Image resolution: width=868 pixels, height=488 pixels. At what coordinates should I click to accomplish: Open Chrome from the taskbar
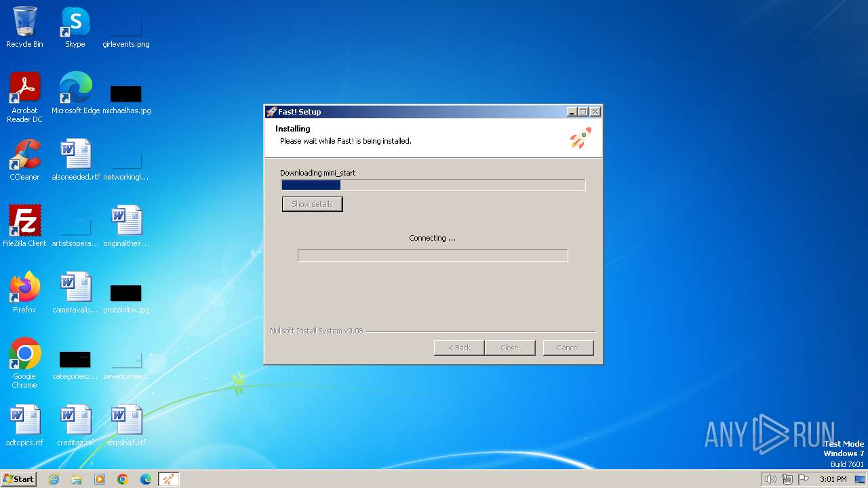click(x=123, y=479)
